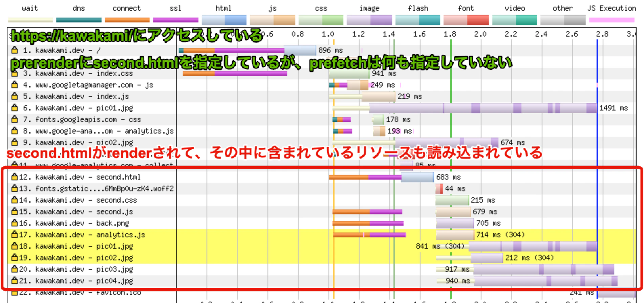Click lock icon beside request 20 pic03.jpg
The width and height of the screenshot is (644, 303).
point(15,269)
